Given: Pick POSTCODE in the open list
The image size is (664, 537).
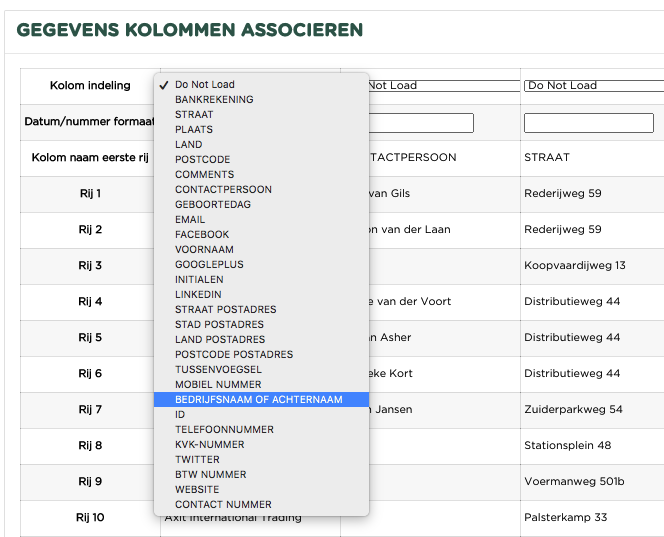Looking at the screenshot, I should pyautogui.click(x=203, y=160).
